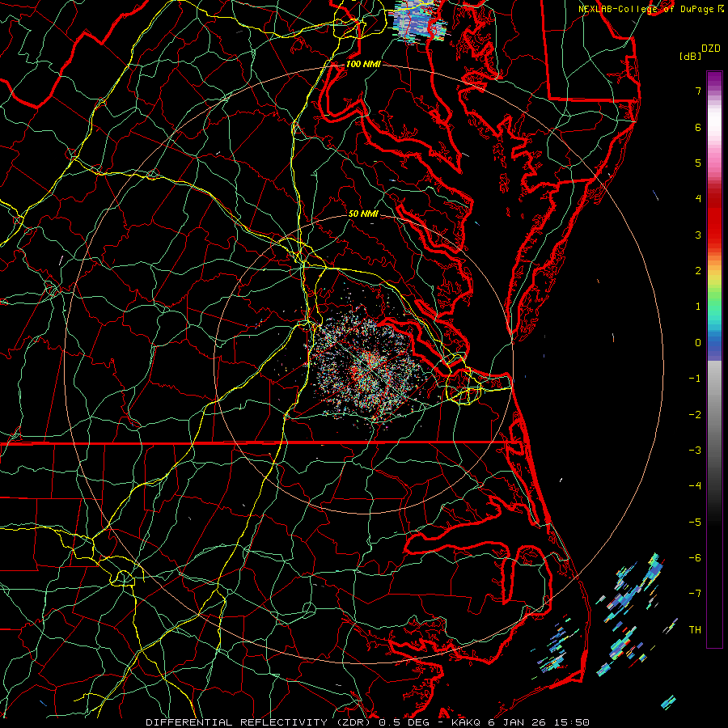Image resolution: width=728 pixels, height=728 pixels.
Task: Click the -3 value on the scale
Action: point(695,451)
